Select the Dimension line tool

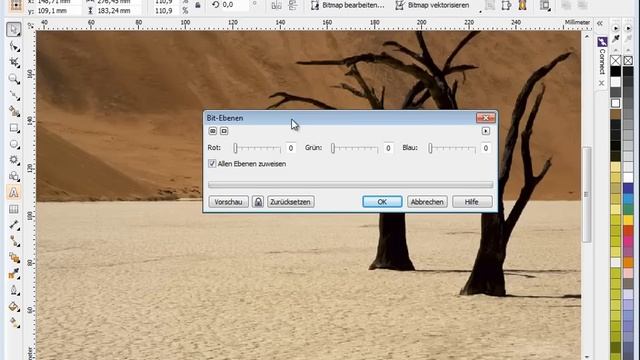tap(14, 225)
